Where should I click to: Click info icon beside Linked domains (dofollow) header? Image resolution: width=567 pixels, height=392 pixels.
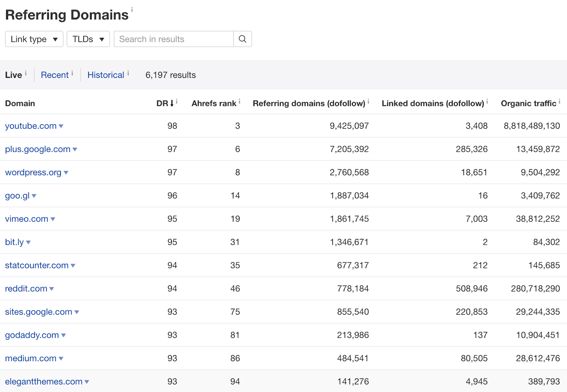(x=487, y=102)
